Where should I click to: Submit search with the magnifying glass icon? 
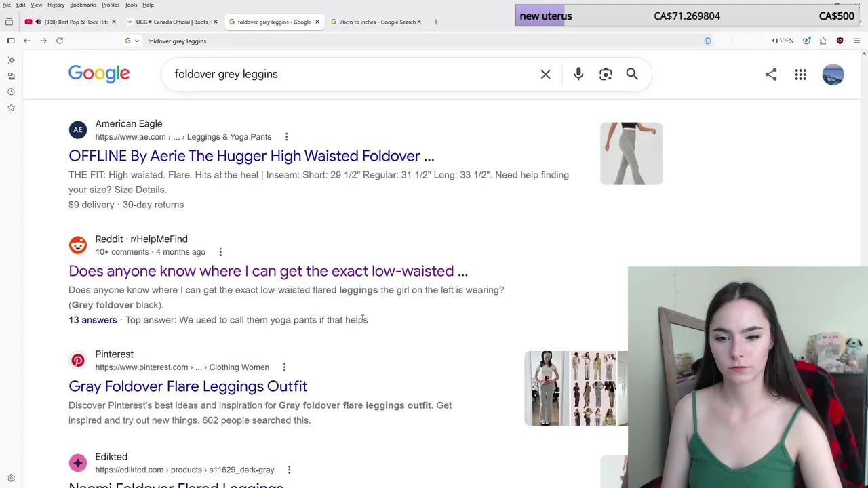click(x=632, y=74)
